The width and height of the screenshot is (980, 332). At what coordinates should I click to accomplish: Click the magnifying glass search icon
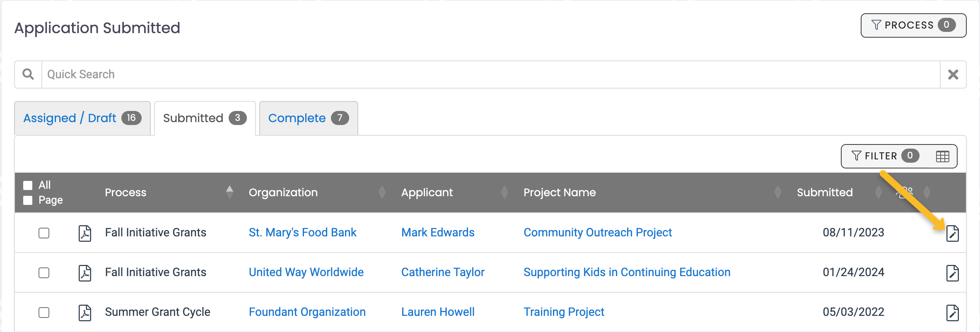(28, 75)
